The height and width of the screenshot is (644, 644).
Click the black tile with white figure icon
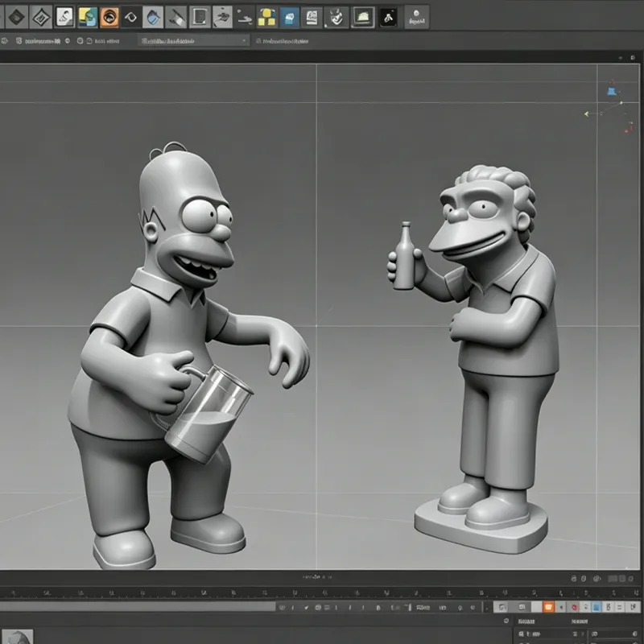pos(388,17)
